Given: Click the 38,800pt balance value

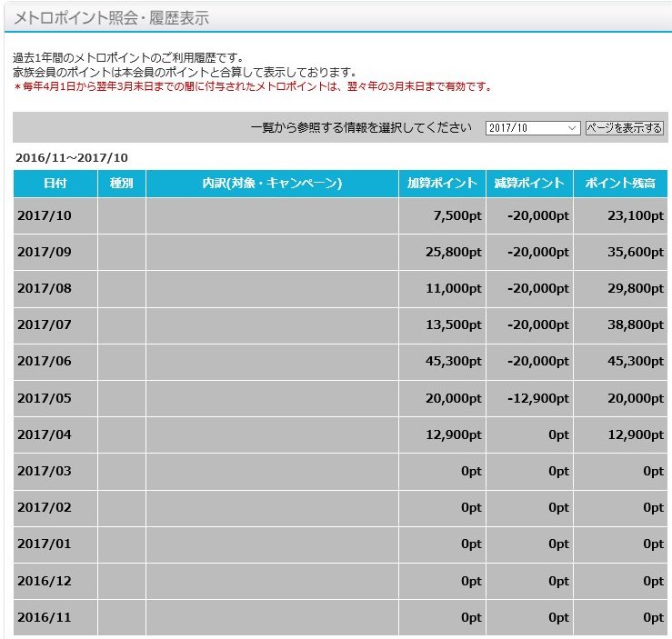Looking at the screenshot, I should (636, 324).
